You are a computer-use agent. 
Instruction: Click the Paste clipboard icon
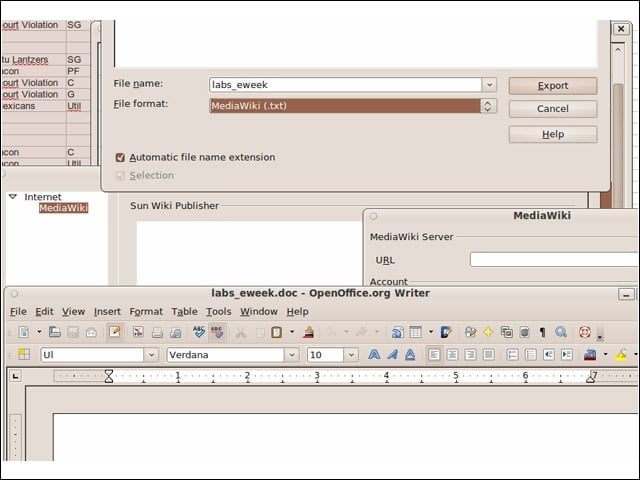(276, 332)
